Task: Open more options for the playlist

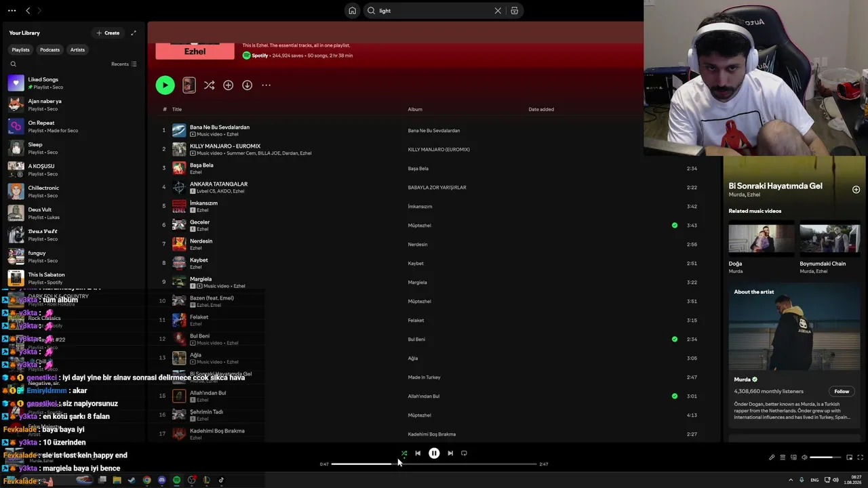Action: tap(267, 85)
